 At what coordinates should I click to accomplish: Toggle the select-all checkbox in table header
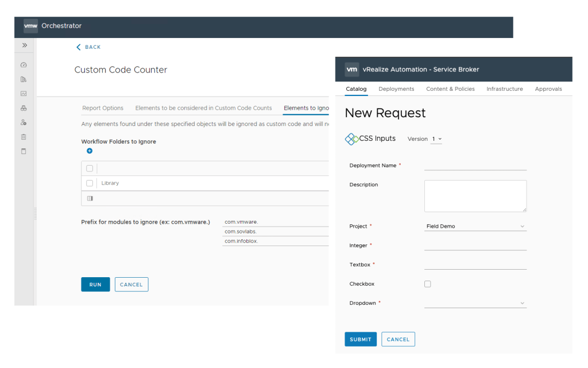(x=90, y=168)
